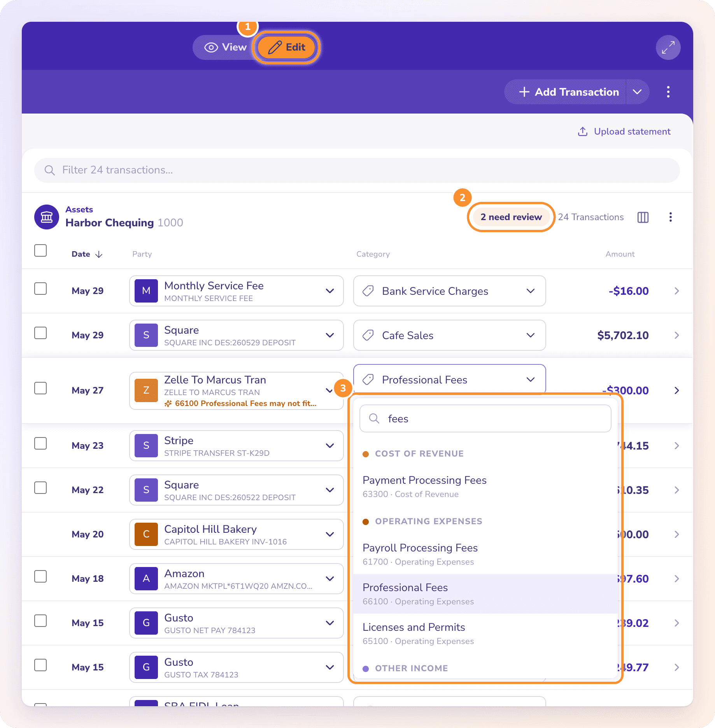Click the columns layout icon
This screenshot has width=715, height=728.
tap(643, 217)
